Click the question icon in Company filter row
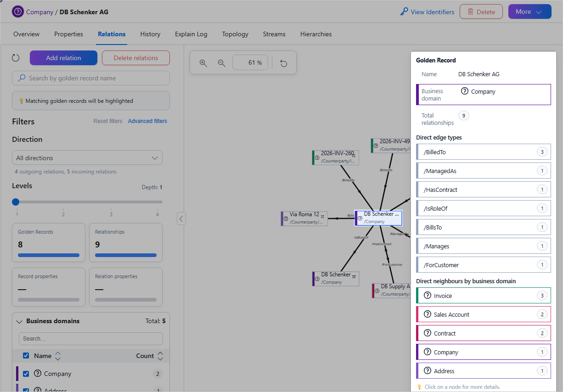563x392 pixels. point(38,374)
